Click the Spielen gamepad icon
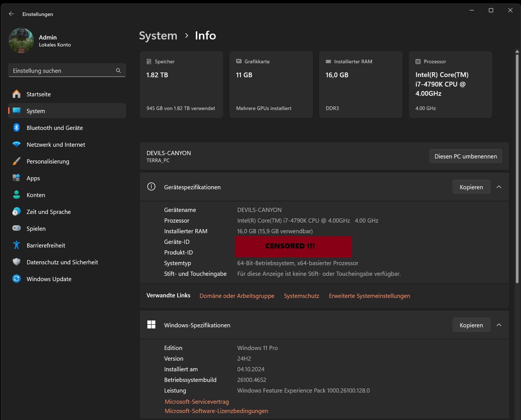Image resolution: width=521 pixels, height=420 pixels. (17, 228)
